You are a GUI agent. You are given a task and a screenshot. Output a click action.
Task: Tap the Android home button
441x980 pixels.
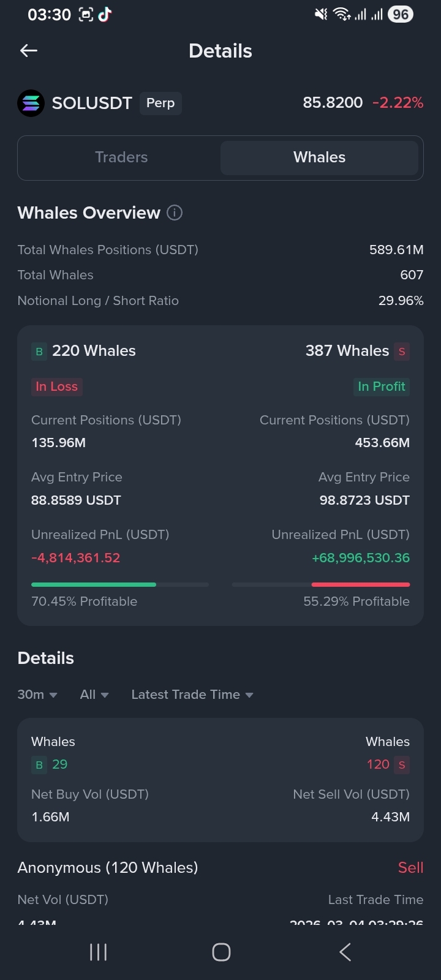[x=221, y=952]
